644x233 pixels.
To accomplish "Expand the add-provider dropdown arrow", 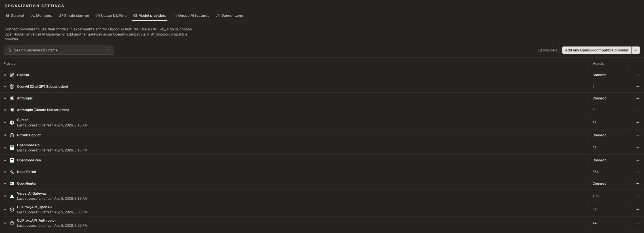I will coord(636,50).
